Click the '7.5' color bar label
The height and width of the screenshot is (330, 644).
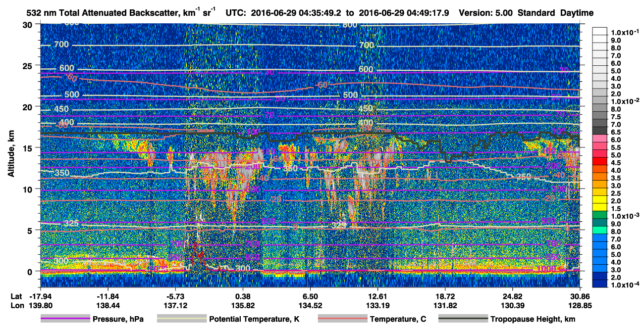[x=616, y=116]
